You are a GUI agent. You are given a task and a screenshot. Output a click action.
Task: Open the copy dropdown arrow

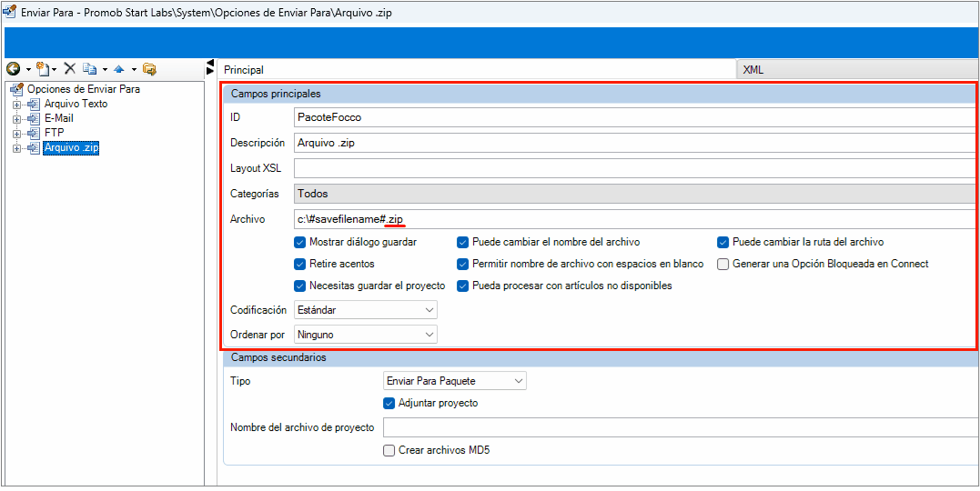coord(105,69)
